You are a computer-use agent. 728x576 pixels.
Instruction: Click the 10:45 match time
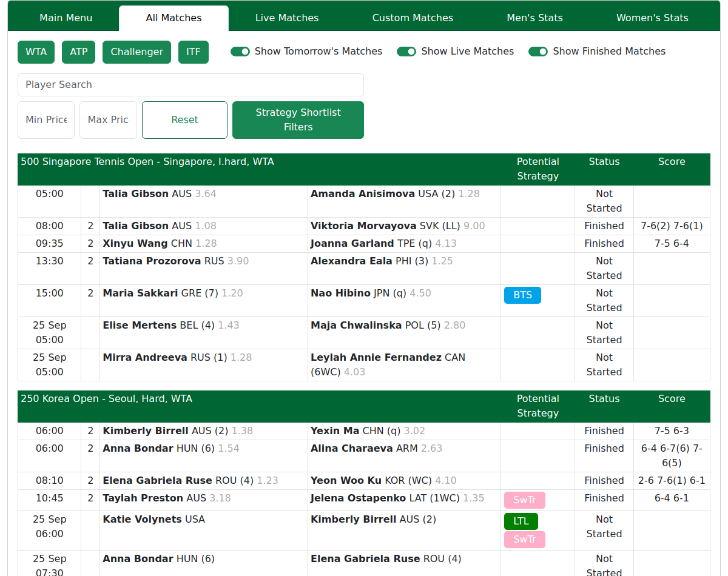49,498
